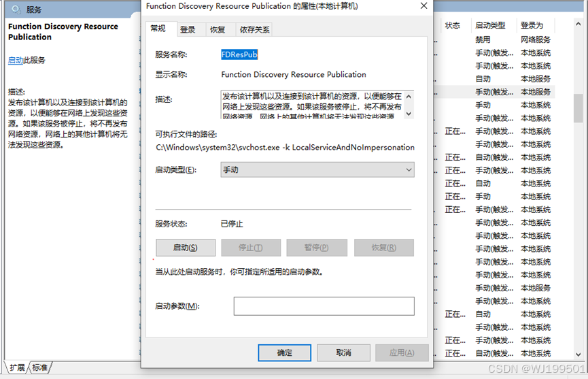Click 网络服务 in login column
The width and height of the screenshot is (588, 379).
[x=536, y=39]
